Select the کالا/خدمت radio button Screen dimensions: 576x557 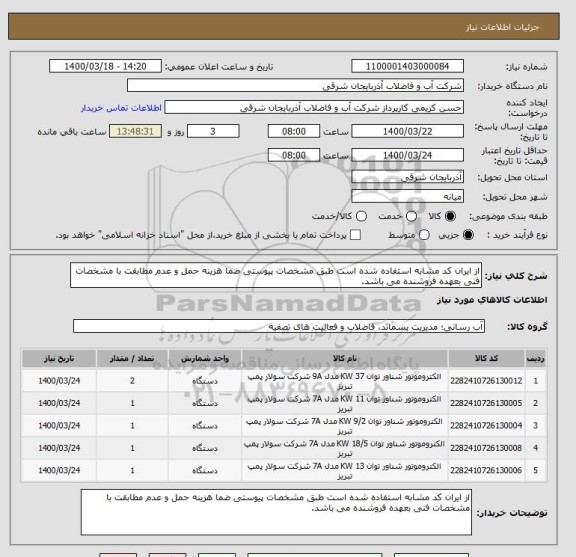point(361,216)
